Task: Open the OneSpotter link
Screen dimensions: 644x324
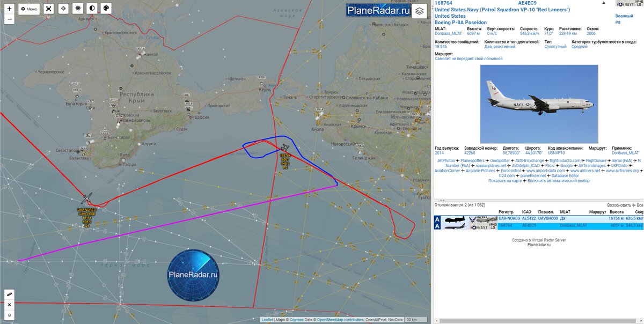Action: (x=500, y=160)
